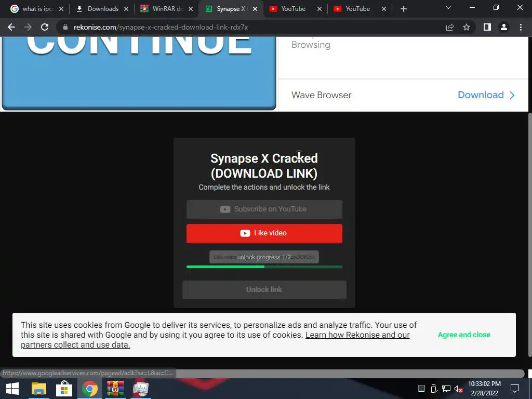Switch to 'what is ipc' Google tab
The height and width of the screenshot is (399, 532).
32,9
